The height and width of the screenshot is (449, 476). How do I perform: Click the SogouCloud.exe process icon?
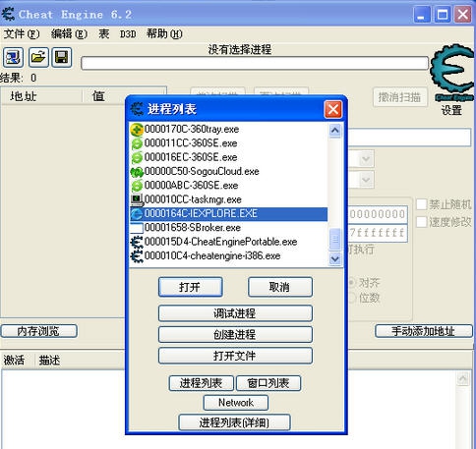pyautogui.click(x=137, y=172)
